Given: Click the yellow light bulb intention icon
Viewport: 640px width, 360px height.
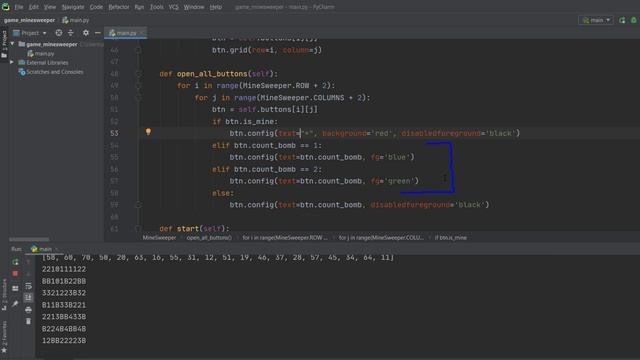Looking at the screenshot, I should click(x=148, y=131).
